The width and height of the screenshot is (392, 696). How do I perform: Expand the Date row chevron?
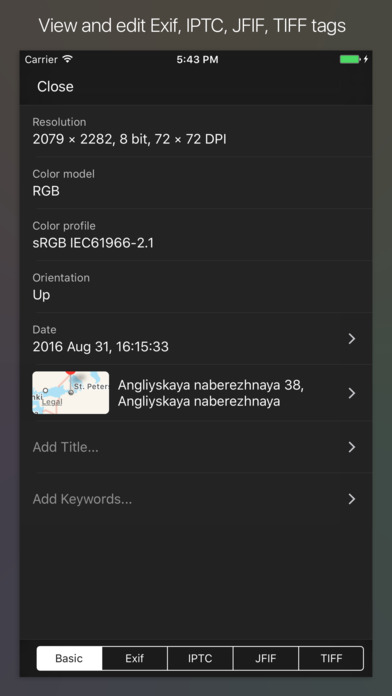(x=352, y=339)
